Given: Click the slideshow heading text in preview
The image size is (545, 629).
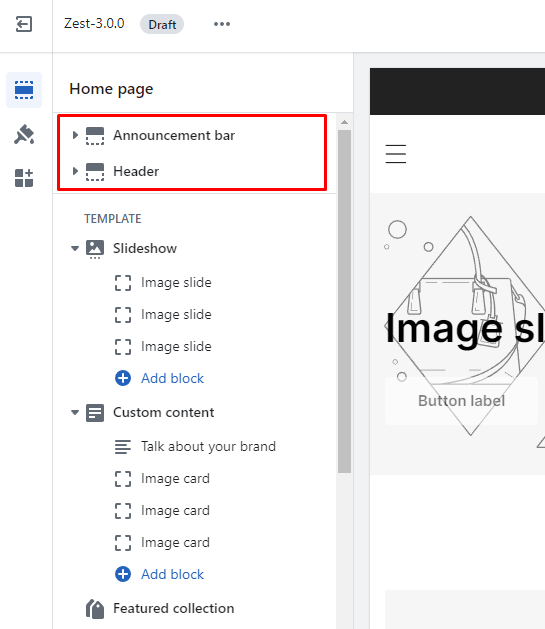Looking at the screenshot, I should (465, 329).
